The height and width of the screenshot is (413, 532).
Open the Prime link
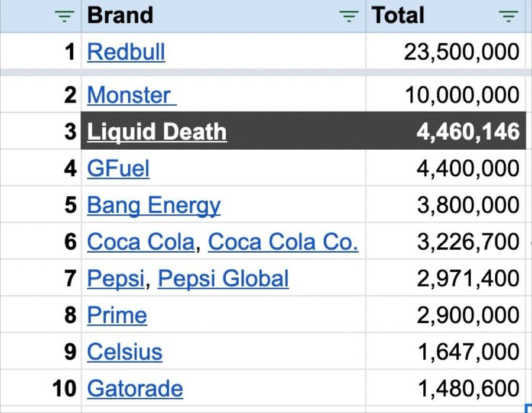point(117,315)
